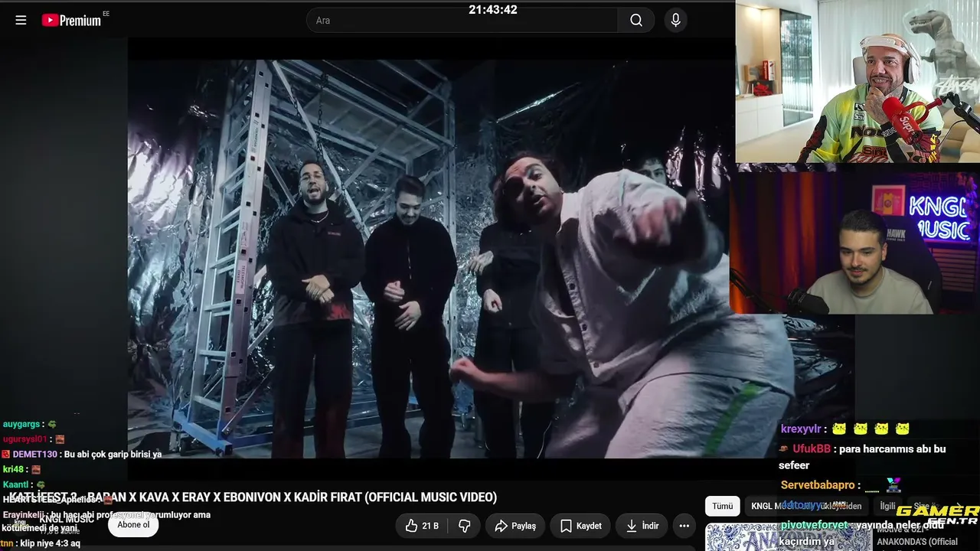980x551 pixels.
Task: Open the YouTube guide hamburger menu
Action: point(21,21)
